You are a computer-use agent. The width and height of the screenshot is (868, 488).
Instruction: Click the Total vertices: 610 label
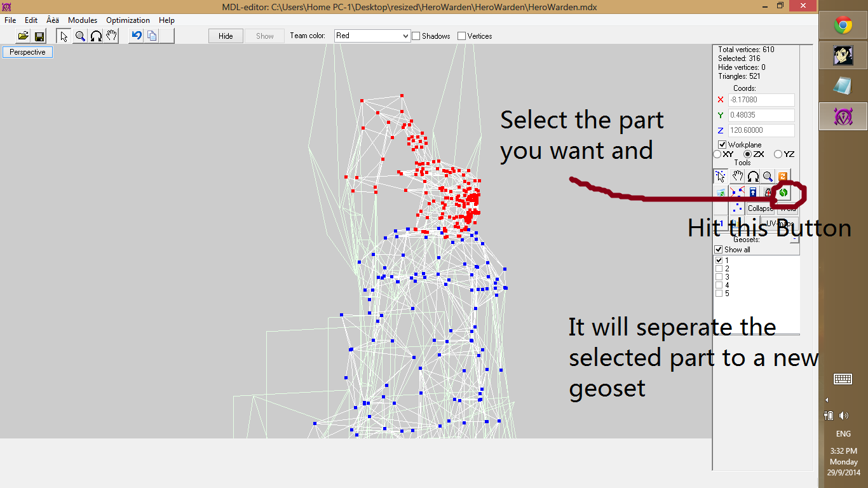[746, 50]
